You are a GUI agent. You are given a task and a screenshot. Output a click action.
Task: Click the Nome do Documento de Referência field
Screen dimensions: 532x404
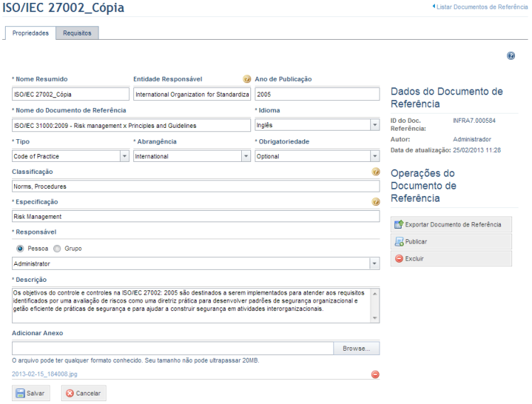[131, 125]
